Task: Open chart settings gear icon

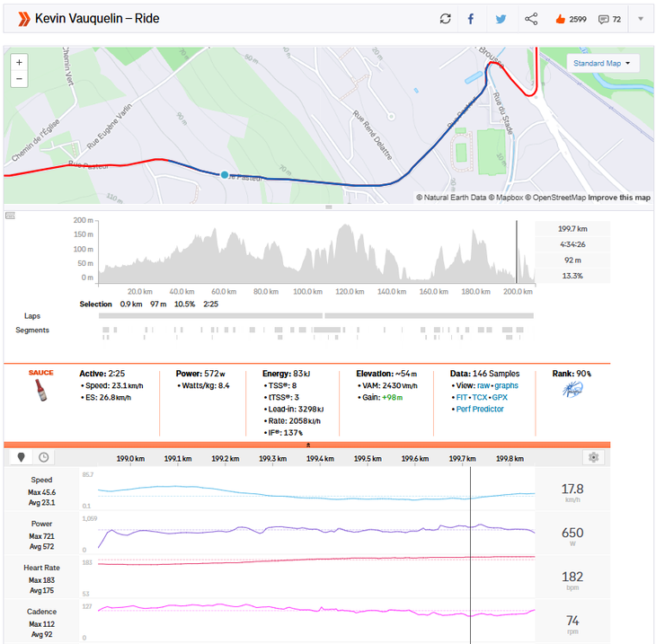Action: 593,457
